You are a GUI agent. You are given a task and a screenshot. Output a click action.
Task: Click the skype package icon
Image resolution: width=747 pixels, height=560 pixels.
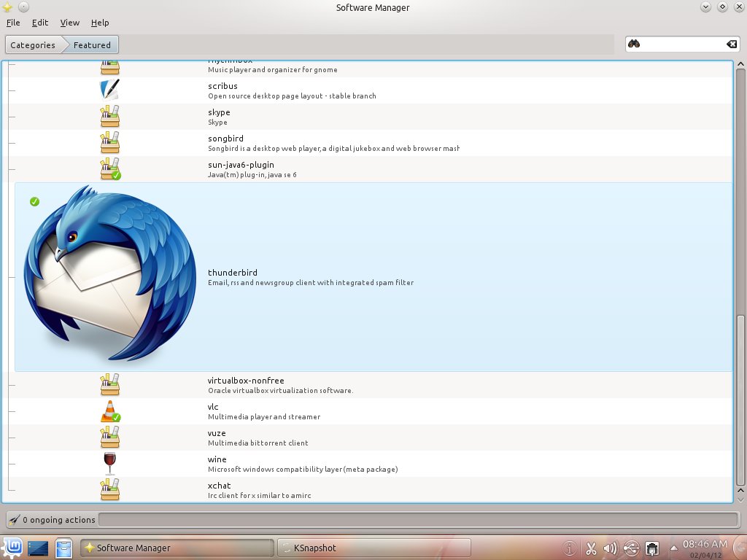point(109,116)
